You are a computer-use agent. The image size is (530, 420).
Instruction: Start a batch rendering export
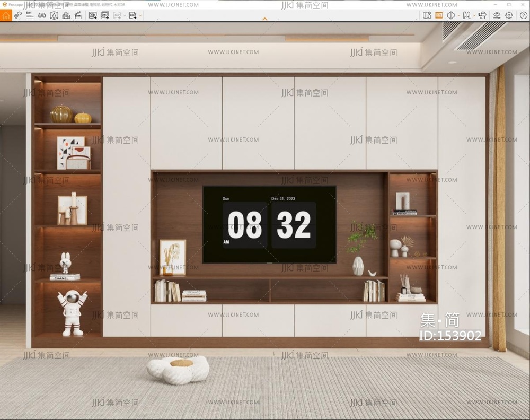pos(104,15)
